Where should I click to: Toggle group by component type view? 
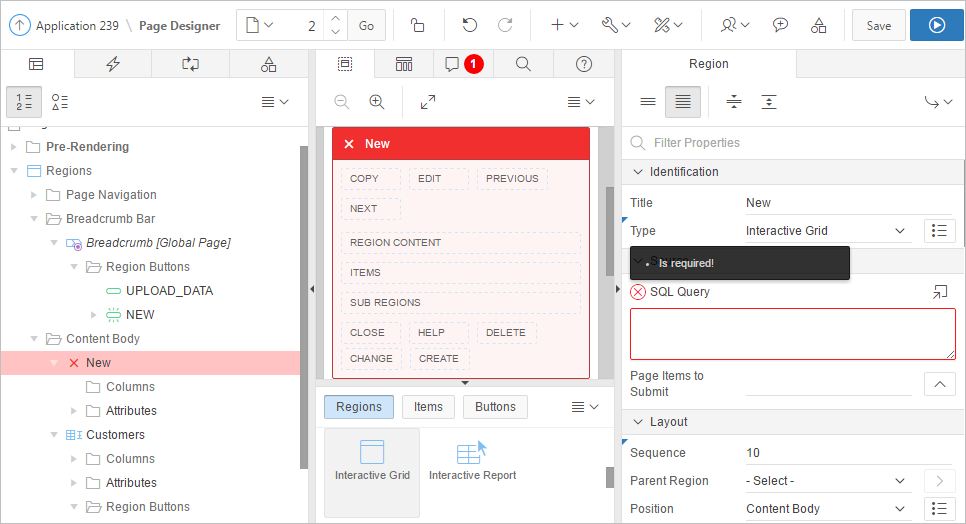click(60, 102)
